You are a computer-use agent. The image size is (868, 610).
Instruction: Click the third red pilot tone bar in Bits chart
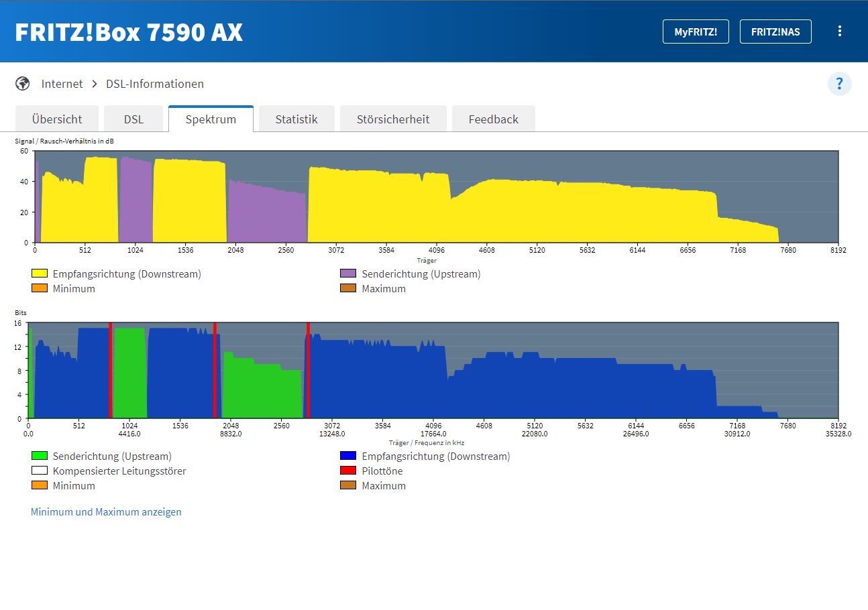(308, 370)
